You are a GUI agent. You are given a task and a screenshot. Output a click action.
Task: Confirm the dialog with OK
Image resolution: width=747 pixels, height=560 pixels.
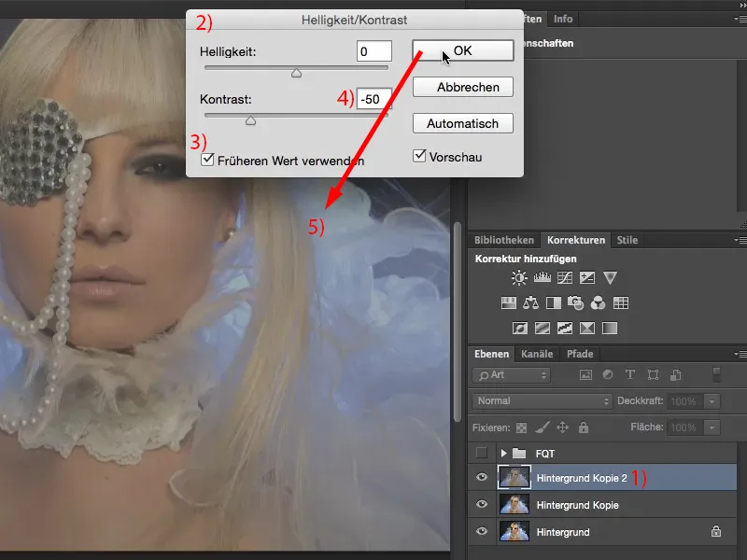(x=462, y=50)
